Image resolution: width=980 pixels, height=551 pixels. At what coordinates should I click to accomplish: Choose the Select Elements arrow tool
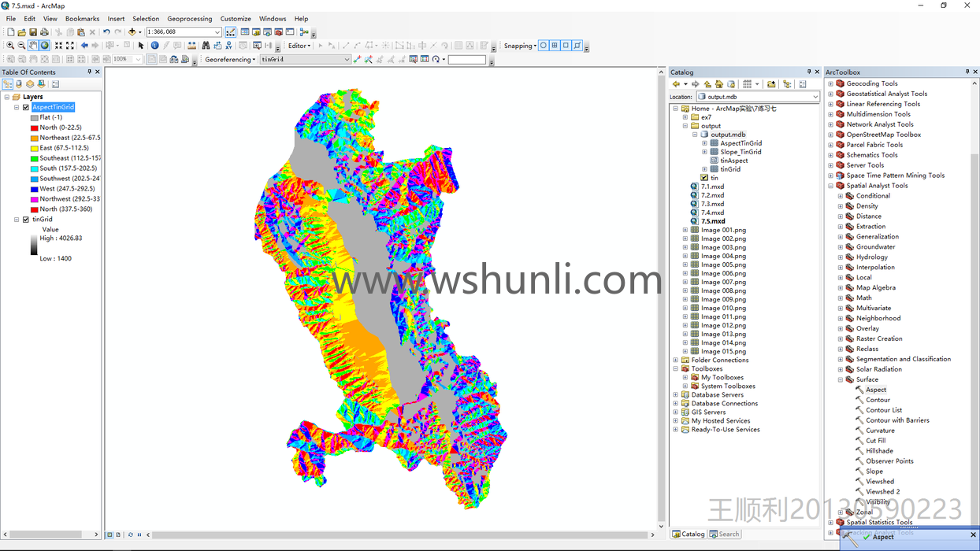(141, 46)
